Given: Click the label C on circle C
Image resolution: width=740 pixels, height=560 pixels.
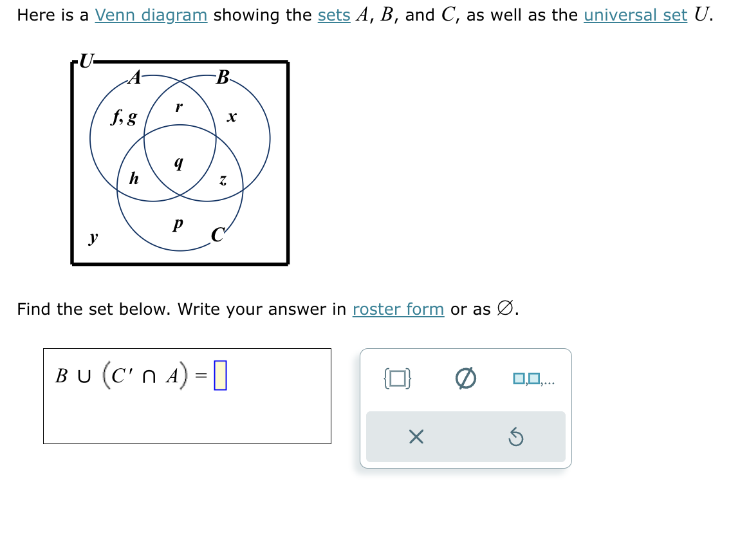Looking at the screenshot, I should [216, 235].
